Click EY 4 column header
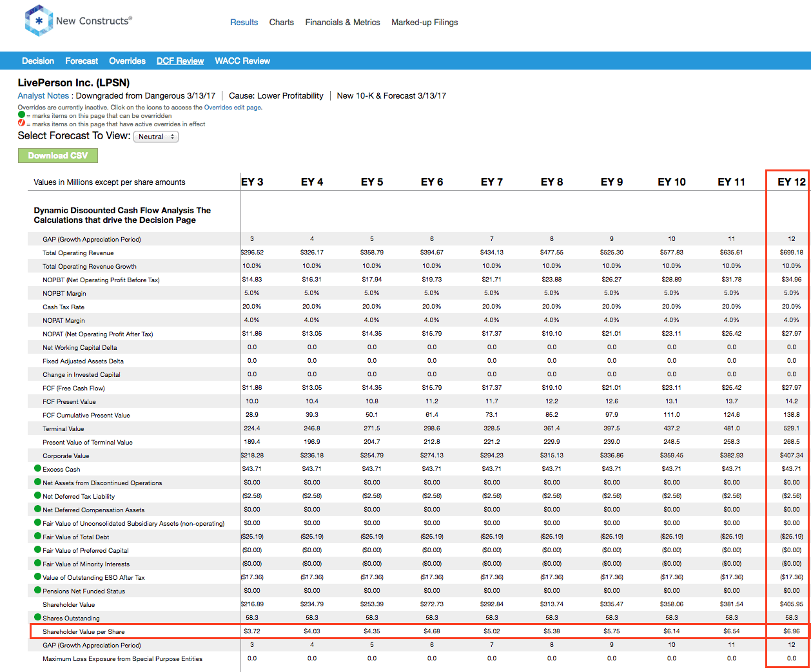 click(x=312, y=182)
